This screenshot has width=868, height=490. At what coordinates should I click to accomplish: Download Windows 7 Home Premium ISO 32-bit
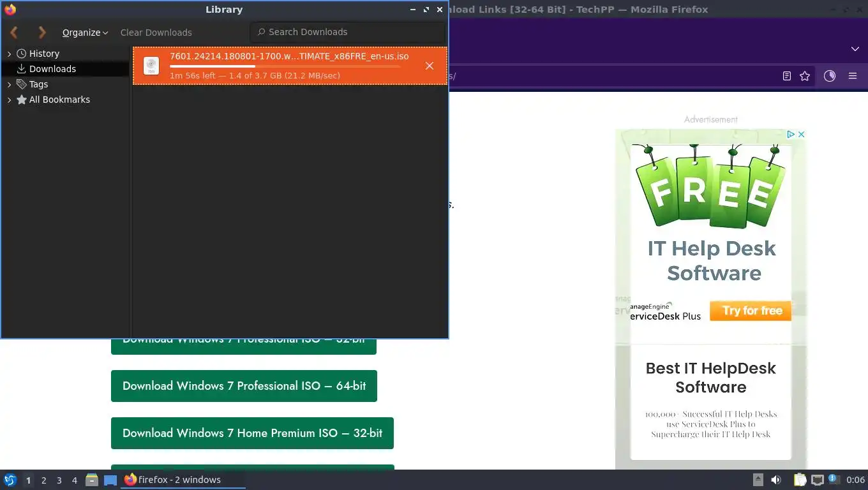pos(252,433)
